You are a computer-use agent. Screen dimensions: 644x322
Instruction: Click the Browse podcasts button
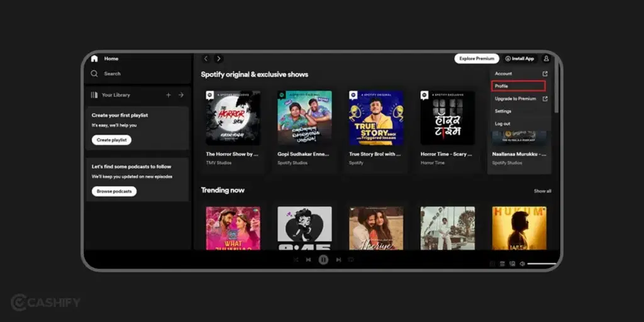[x=114, y=191]
